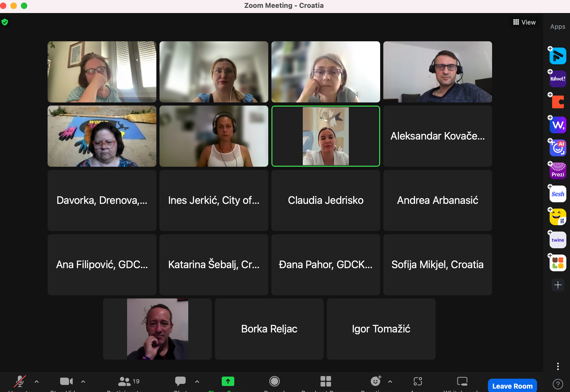Expand video options chevron beside camera

point(83,382)
